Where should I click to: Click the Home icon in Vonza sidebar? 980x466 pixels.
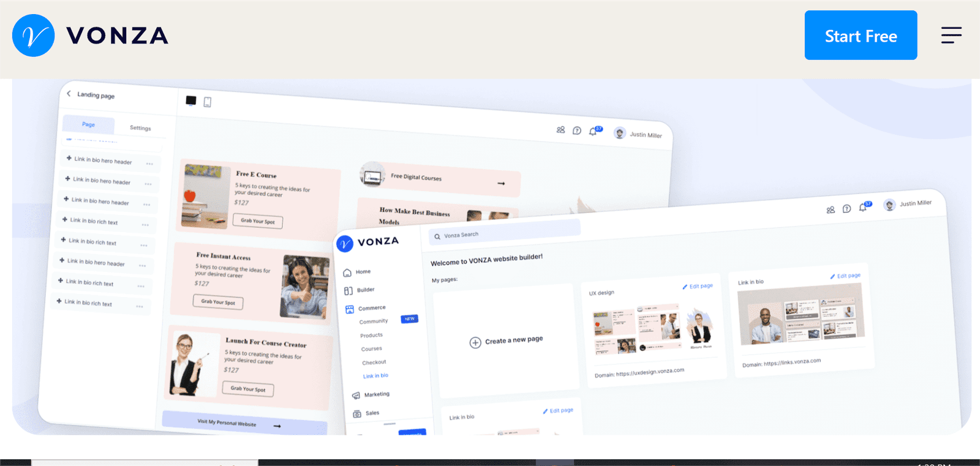point(347,272)
